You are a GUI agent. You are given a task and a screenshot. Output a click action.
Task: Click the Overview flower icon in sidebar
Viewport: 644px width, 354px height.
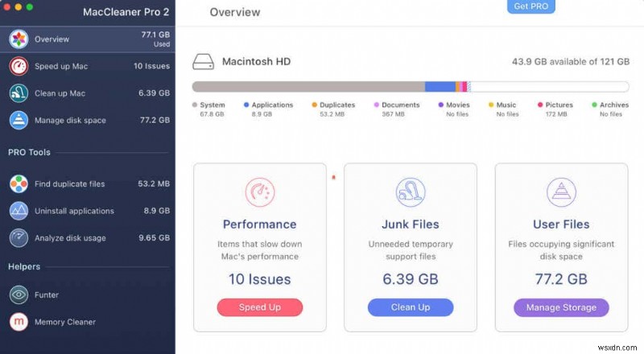tap(19, 39)
